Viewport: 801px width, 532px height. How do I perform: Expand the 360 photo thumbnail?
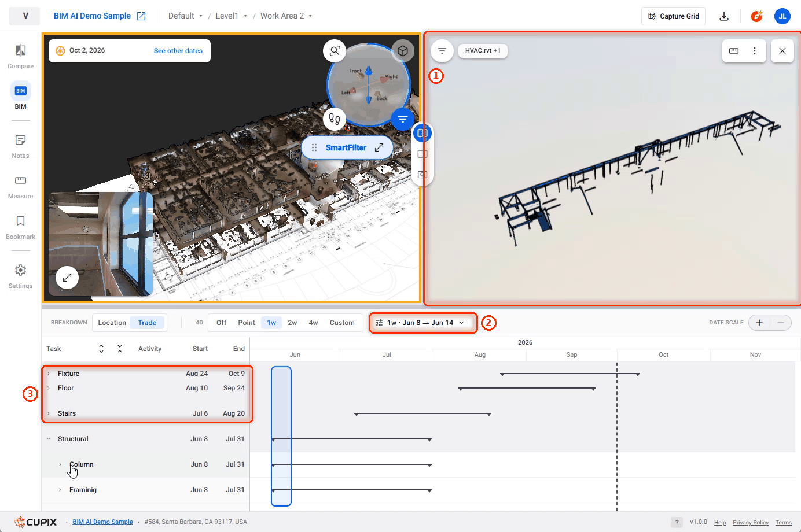67,278
